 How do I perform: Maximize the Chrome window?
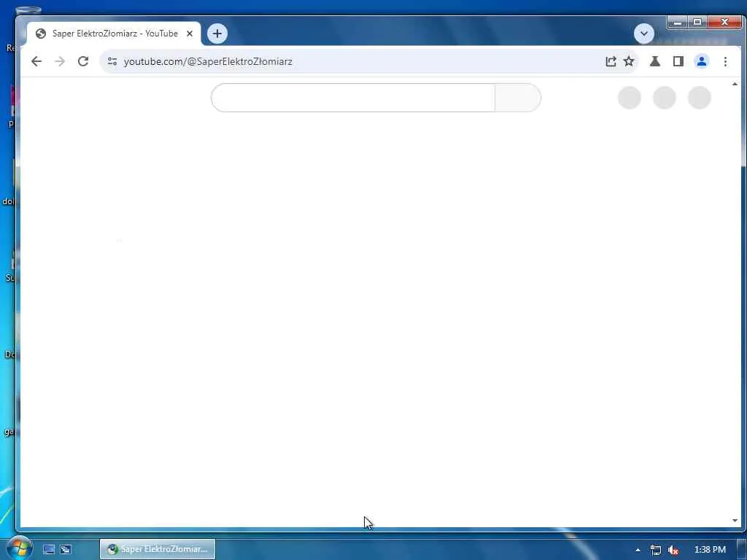[x=697, y=22]
